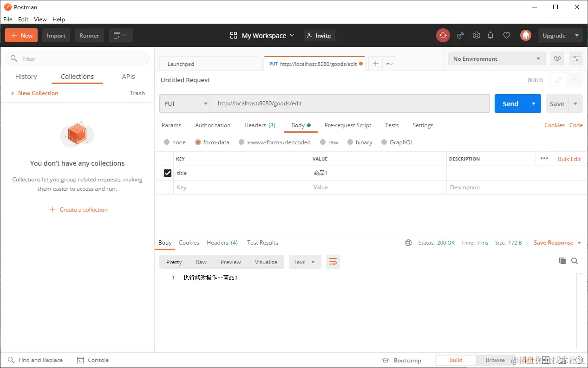Open the No Environment dropdown
Viewport: 588px width, 368px height.
pyautogui.click(x=497, y=58)
